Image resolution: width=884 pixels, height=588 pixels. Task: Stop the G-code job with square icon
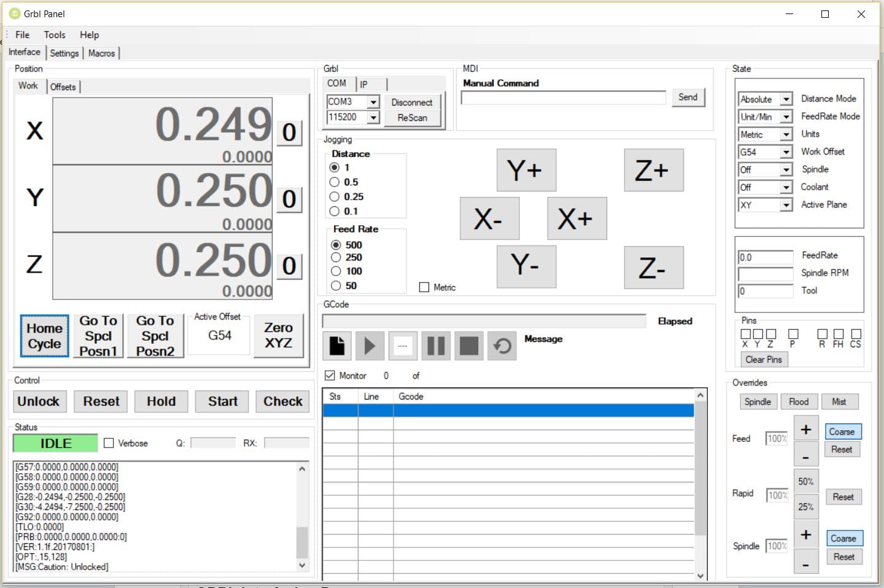click(x=469, y=346)
